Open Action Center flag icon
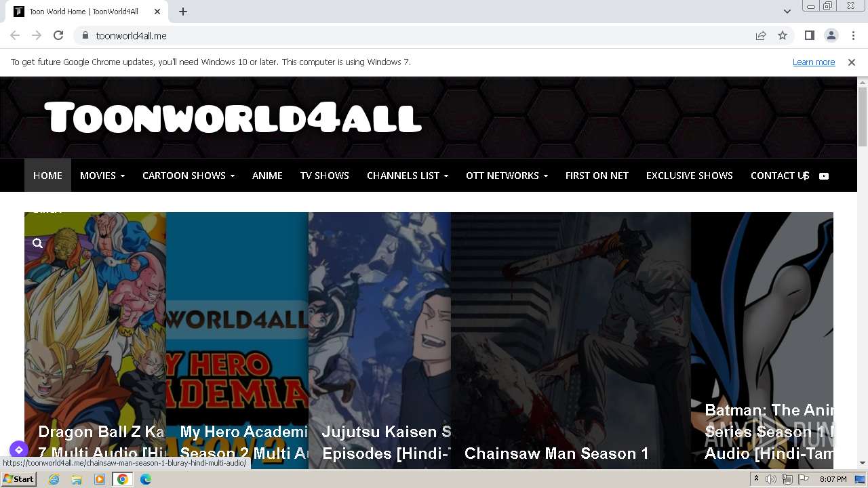This screenshot has height=488, width=868. pos(804,479)
